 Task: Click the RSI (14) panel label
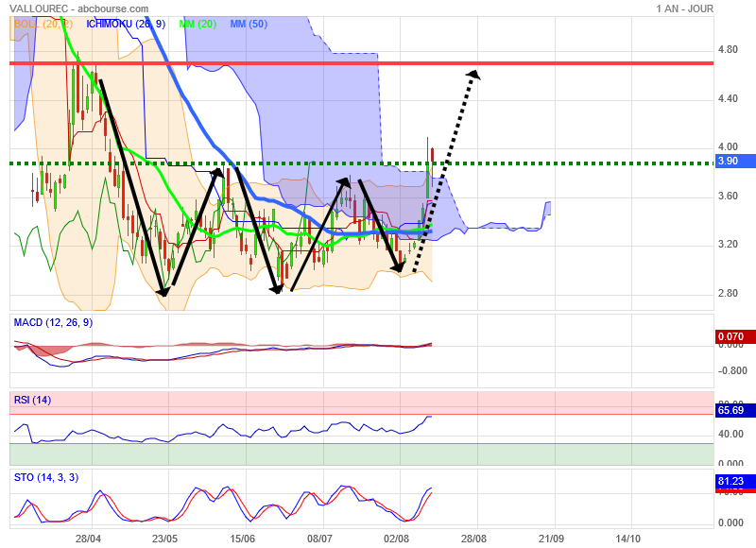[x=32, y=400]
